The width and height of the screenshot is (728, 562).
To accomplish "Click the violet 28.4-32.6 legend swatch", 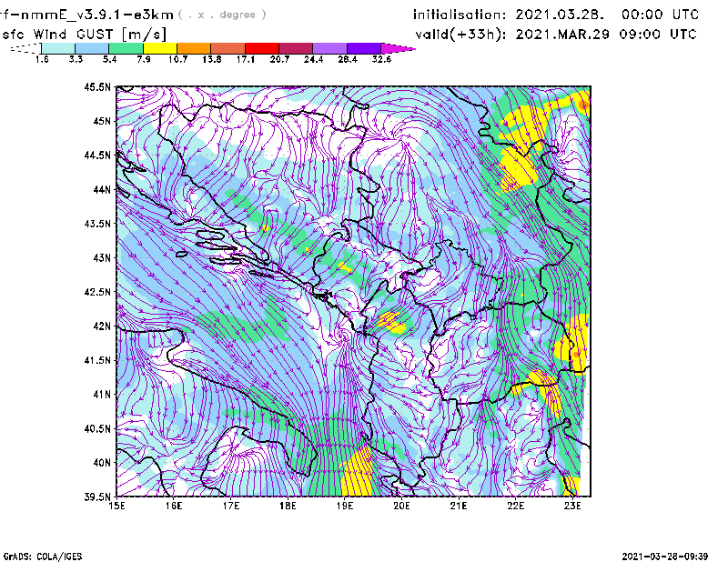I will coord(364,48).
